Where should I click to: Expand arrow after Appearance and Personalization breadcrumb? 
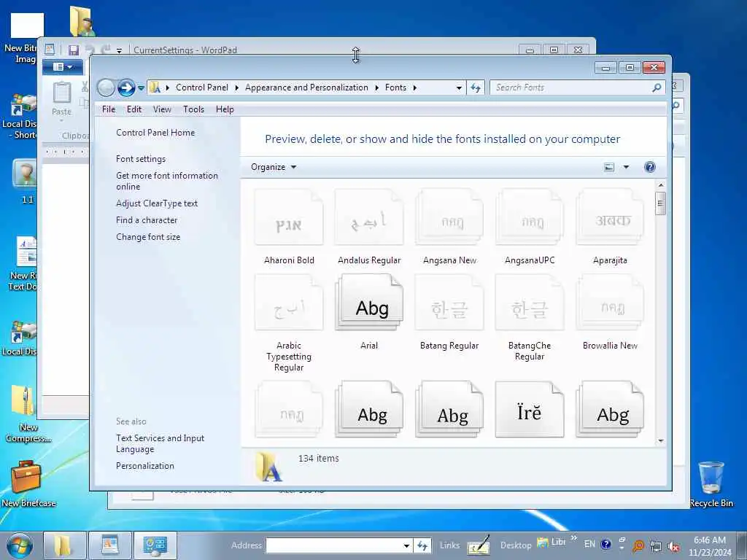(376, 87)
